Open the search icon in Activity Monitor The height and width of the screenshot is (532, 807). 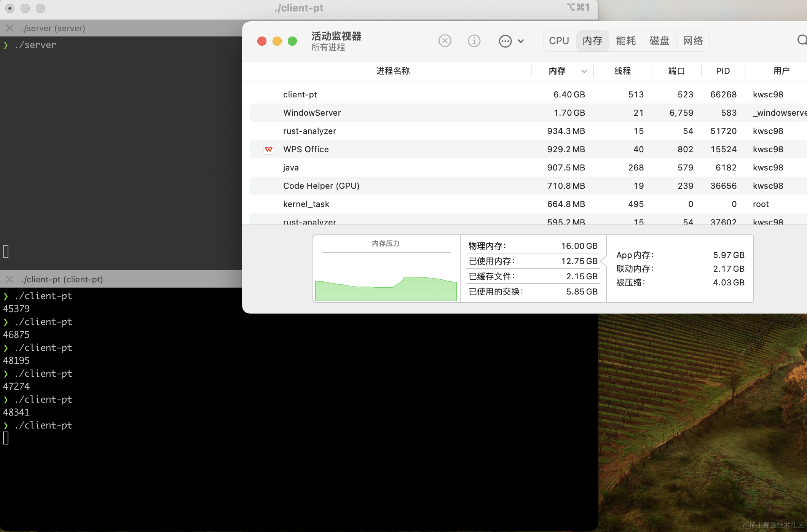coord(801,40)
